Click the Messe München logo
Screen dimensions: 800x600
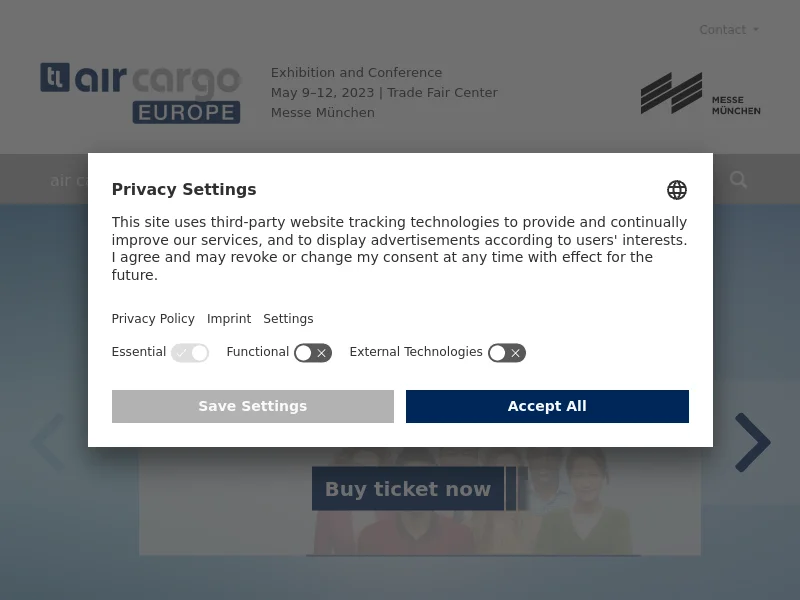point(701,93)
